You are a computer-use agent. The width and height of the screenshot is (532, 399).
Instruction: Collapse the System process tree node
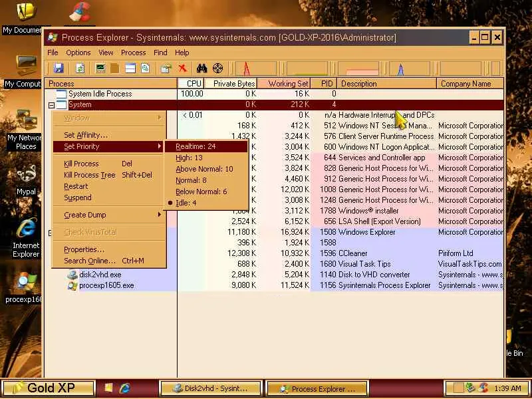(51, 106)
